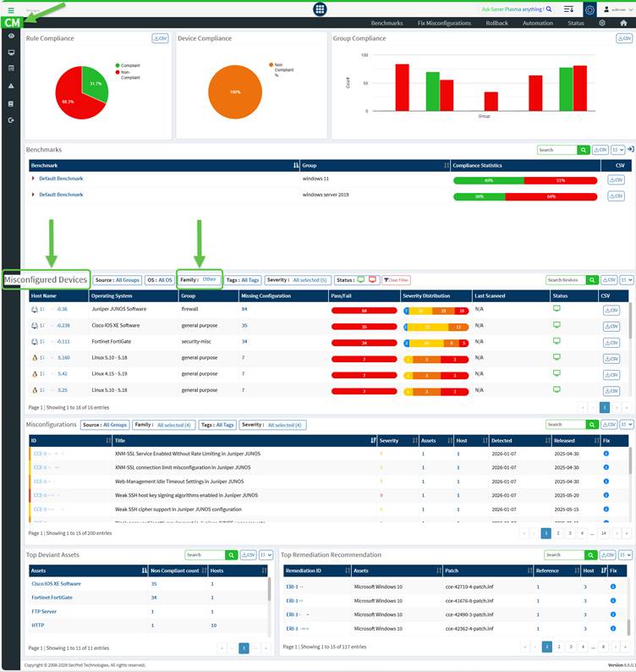The width and height of the screenshot is (636, 672).
Task: Open Severity filter in Misconfigured Devices
Action: point(297,279)
